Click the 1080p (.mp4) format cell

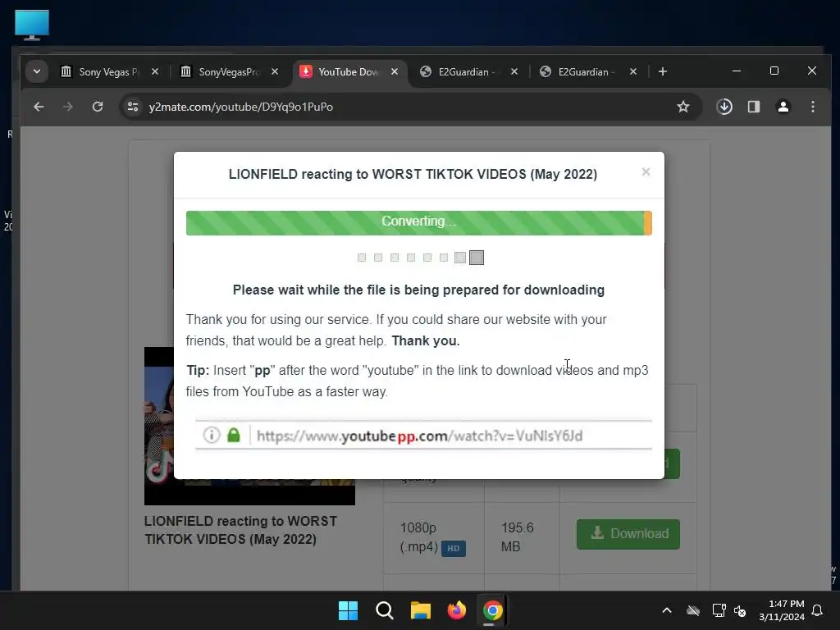tap(434, 537)
